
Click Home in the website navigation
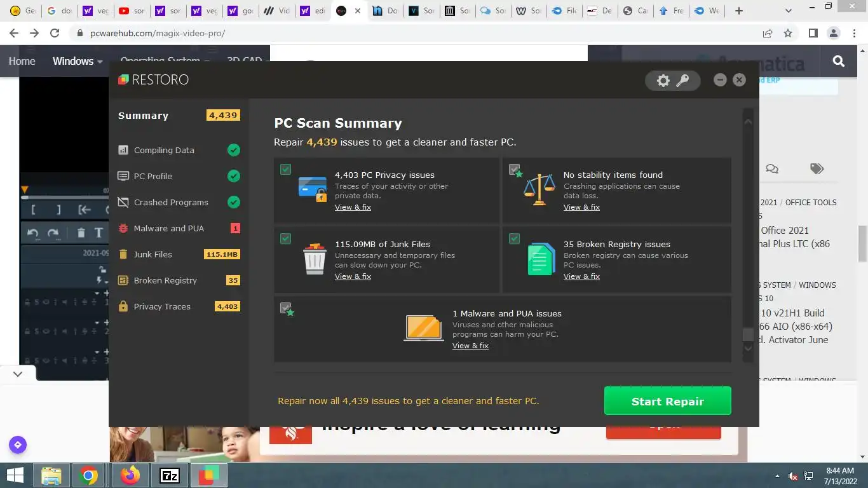click(x=22, y=61)
